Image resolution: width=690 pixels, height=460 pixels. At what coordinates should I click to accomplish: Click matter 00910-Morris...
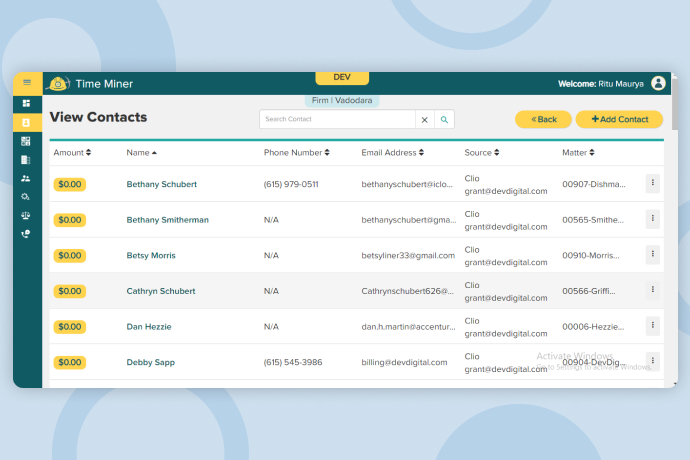591,256
